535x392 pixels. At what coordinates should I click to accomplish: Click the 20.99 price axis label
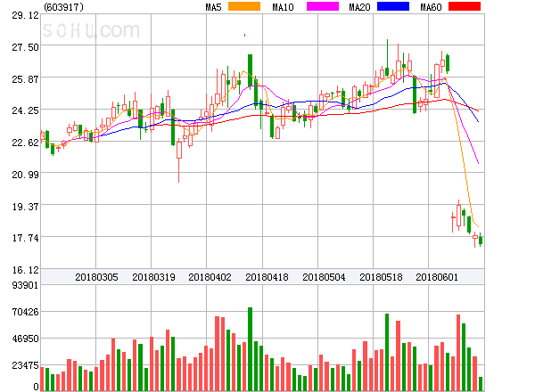point(26,175)
